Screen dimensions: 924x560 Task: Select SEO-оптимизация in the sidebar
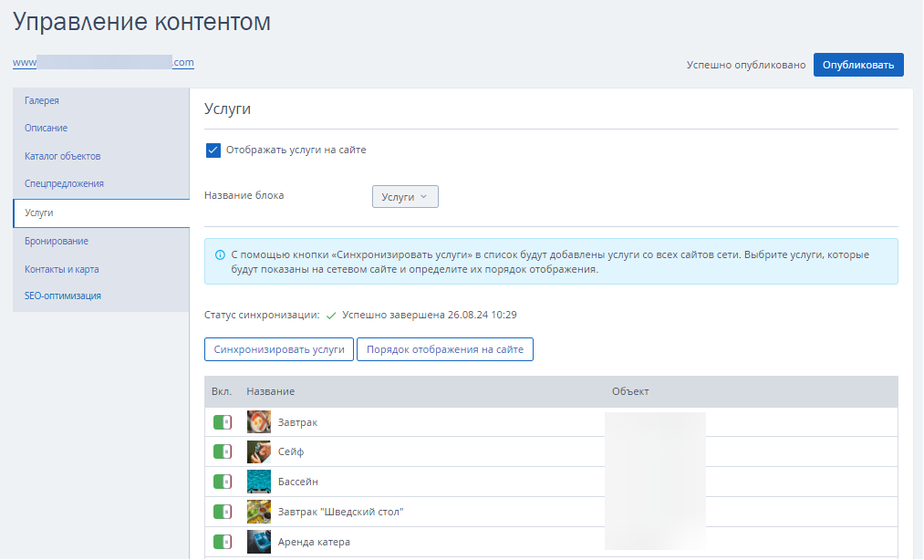click(x=62, y=296)
